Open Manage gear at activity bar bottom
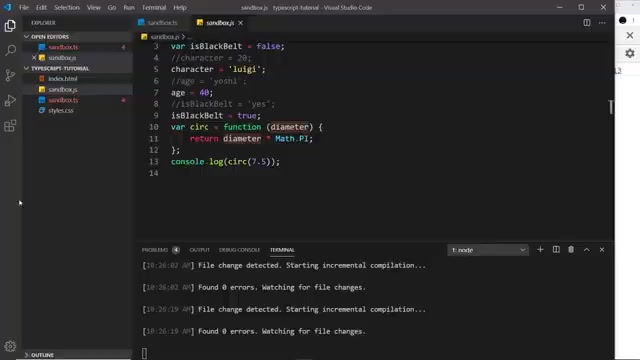 click(x=10, y=346)
